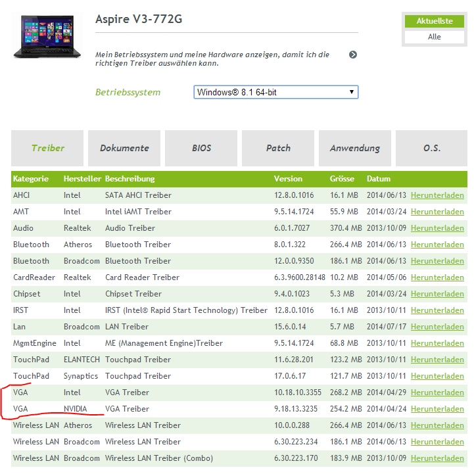Click the Beschreibung column header
Screen dimensions: 474x476
[x=130, y=179]
